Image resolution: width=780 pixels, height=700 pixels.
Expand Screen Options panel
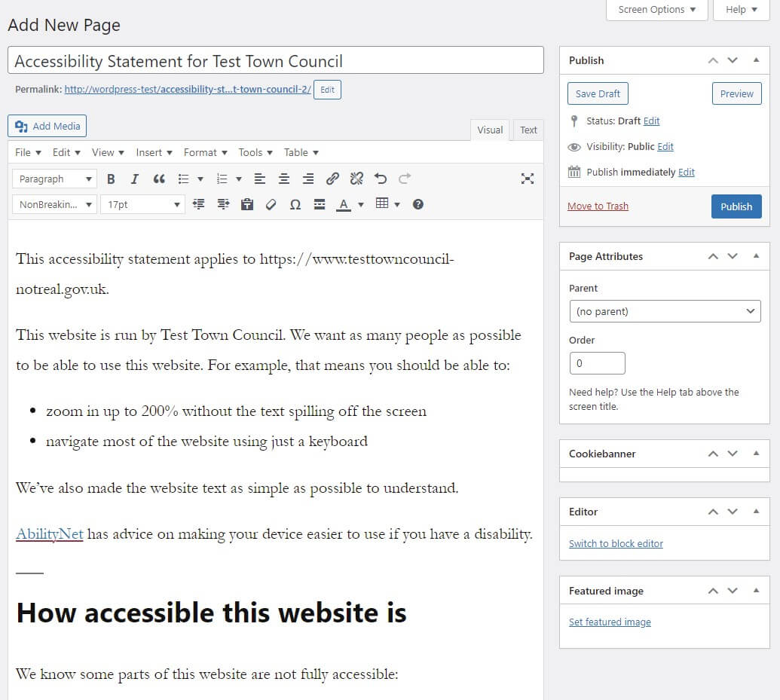(656, 10)
